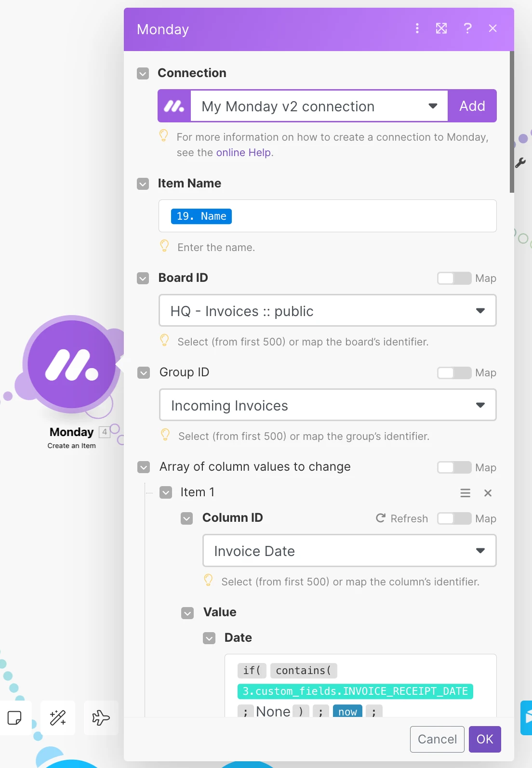Collapse the Column ID section

(187, 518)
